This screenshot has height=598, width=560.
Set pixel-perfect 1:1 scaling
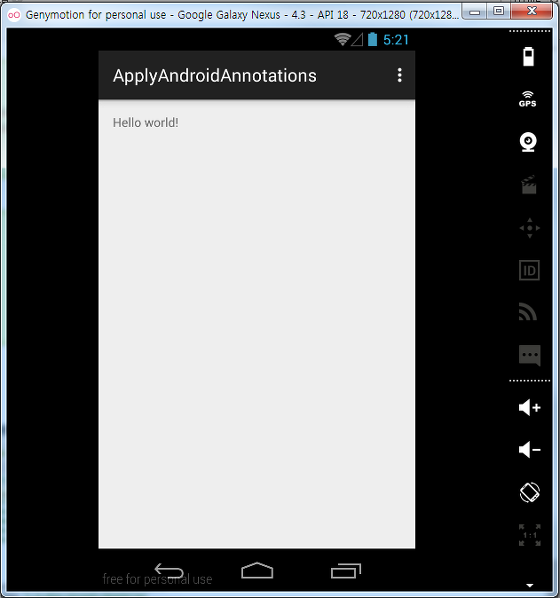tap(530, 535)
